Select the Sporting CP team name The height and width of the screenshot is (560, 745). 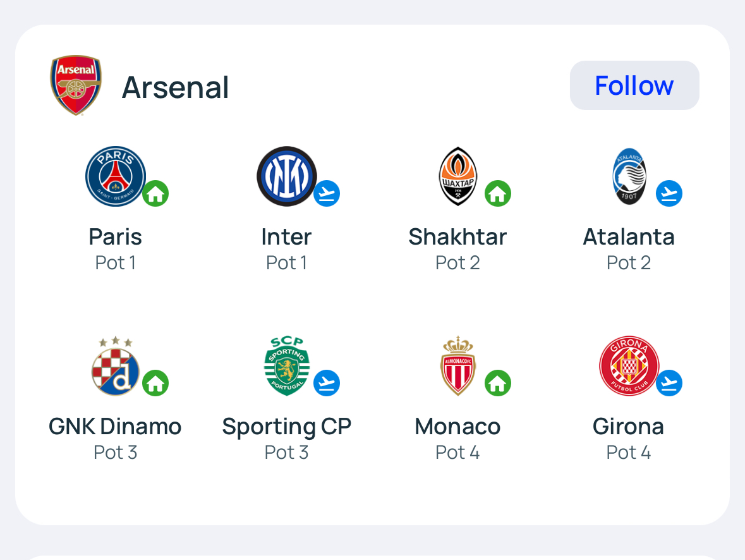pyautogui.click(x=286, y=427)
